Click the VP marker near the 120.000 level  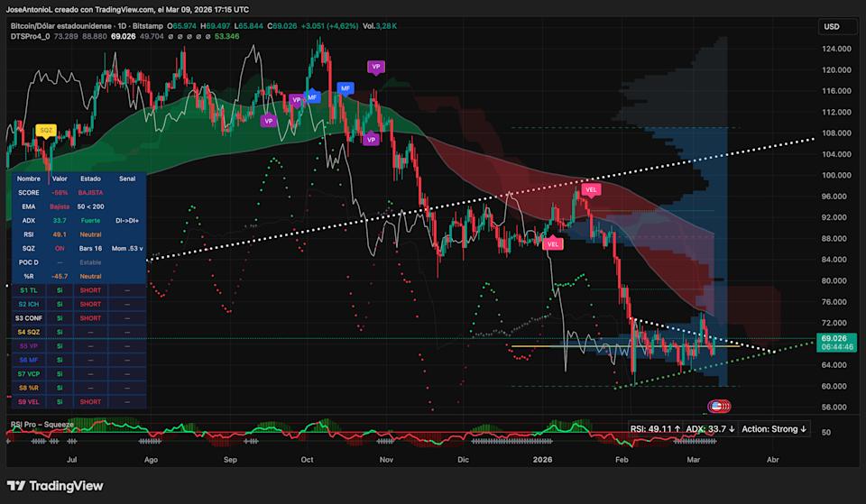376,67
